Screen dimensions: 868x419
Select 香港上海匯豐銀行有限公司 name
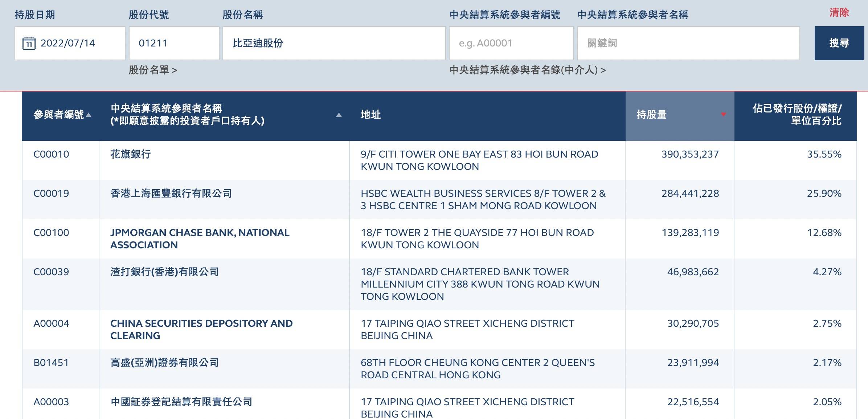click(171, 194)
